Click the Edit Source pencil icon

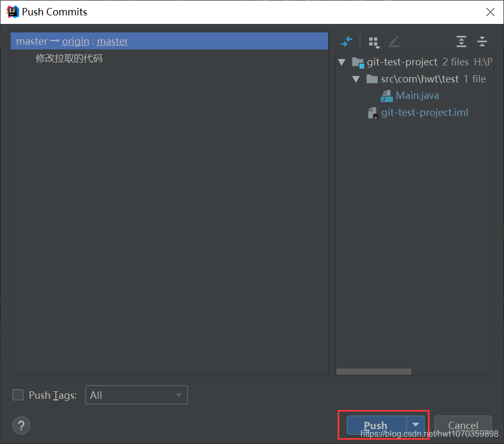click(x=394, y=41)
